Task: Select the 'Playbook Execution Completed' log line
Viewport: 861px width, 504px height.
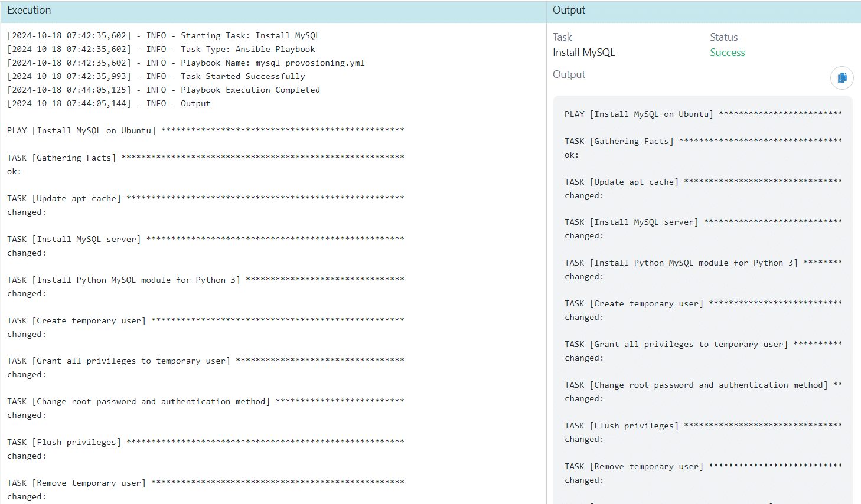Action: 164,90
